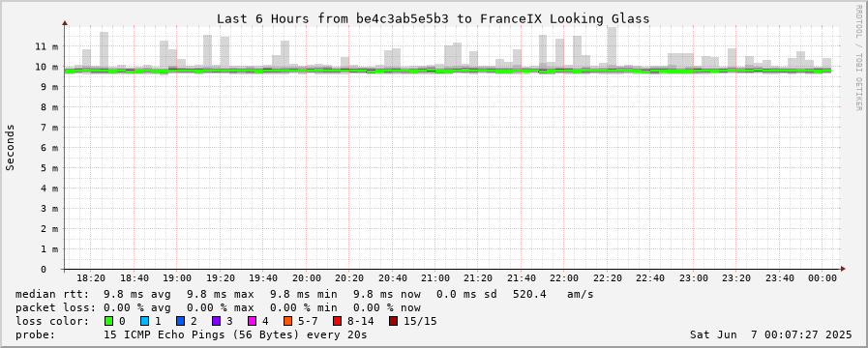Click the 18:20 time axis label

point(91,278)
